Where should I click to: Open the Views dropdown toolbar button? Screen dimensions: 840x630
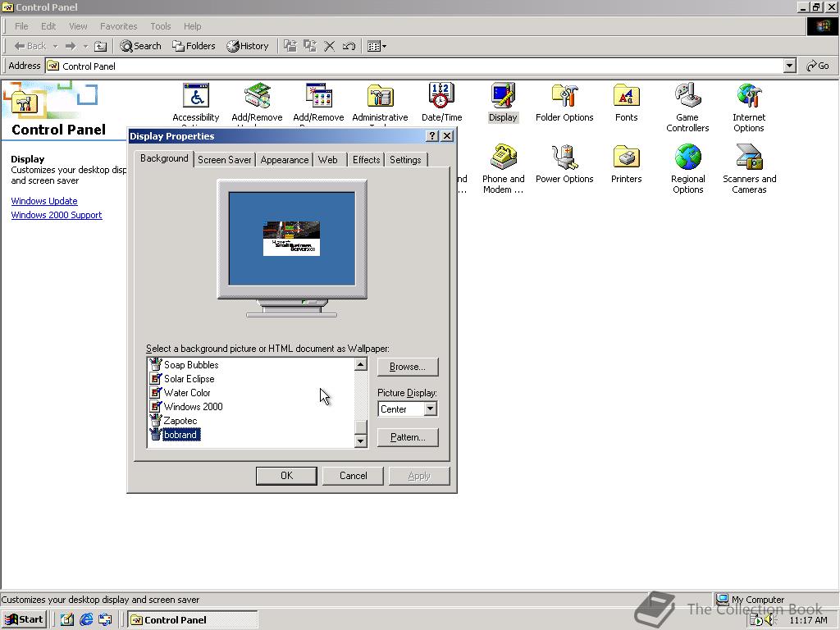pos(377,46)
